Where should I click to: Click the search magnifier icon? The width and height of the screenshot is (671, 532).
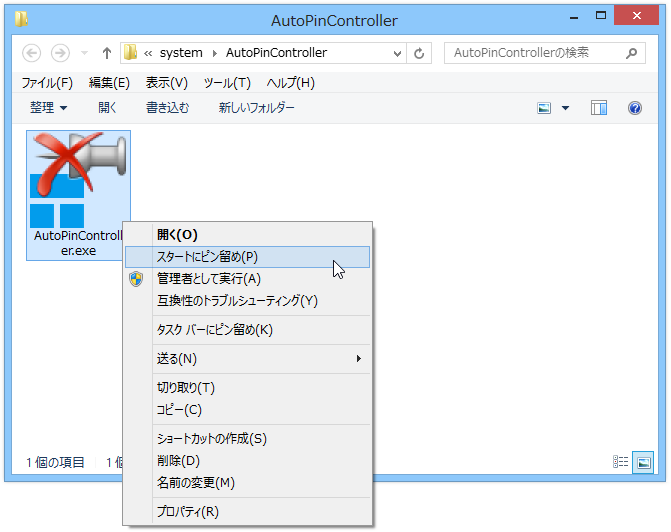pyautogui.click(x=631, y=53)
